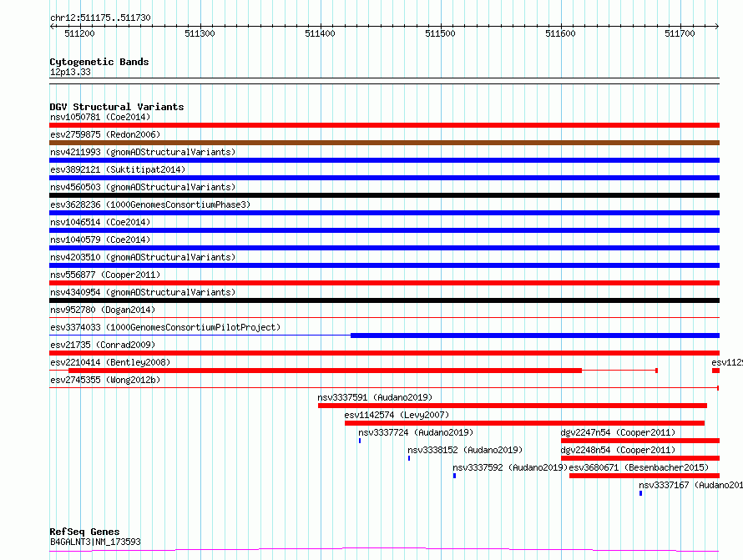Open the esv2759875 (Redon2006) label
This screenshot has height=560, width=743.
pyautogui.click(x=105, y=134)
